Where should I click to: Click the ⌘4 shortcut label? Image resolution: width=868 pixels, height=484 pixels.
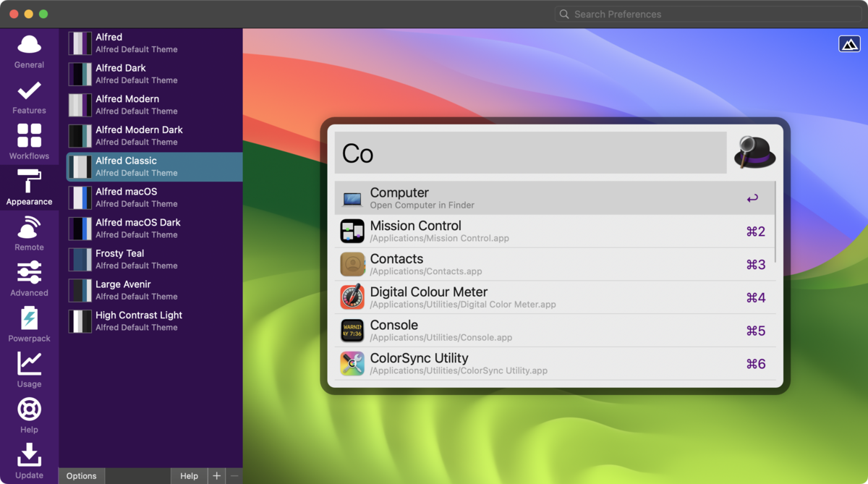click(x=756, y=298)
